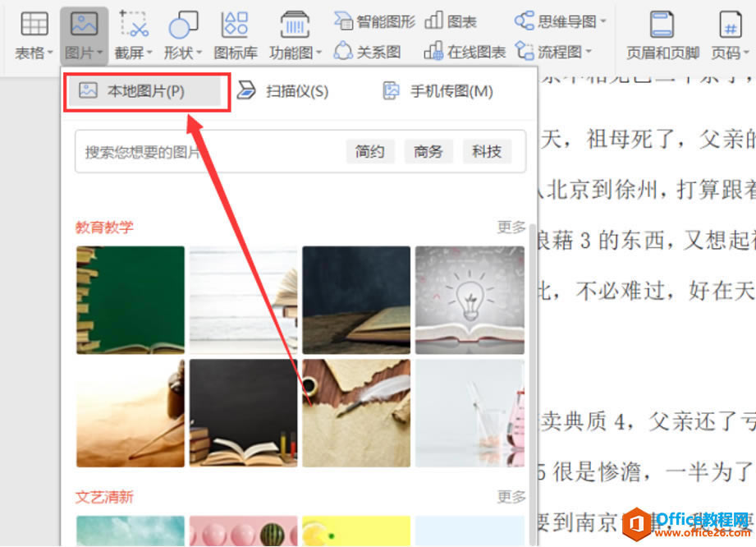Open the 图标库 icon library
This screenshot has width=756, height=547.
(236, 24)
